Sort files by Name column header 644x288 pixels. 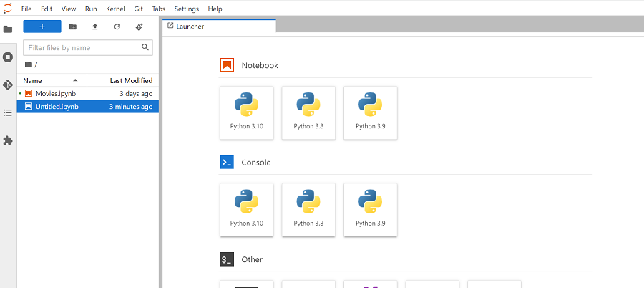[52, 81]
